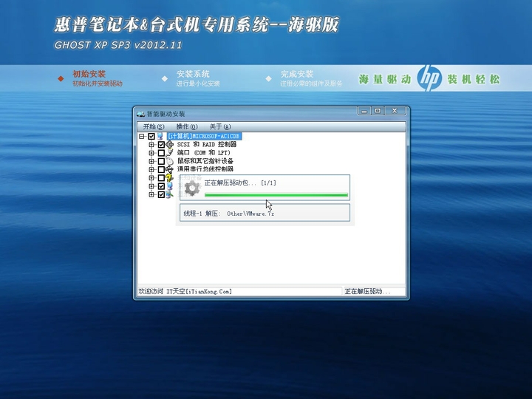The image size is (532, 399).
Task: Click the 正在解压驱动... status bar panel
Action: tap(375, 291)
